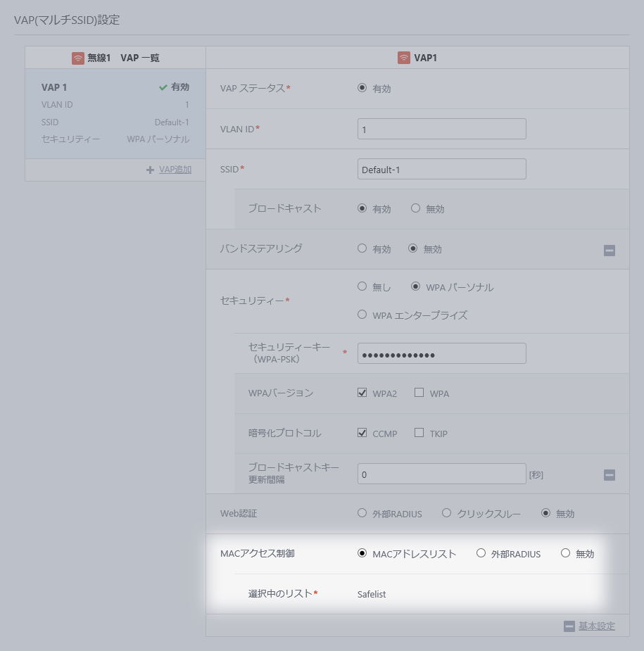Collapse the バンドステアリング row minus icon
Viewport: 644px width, 651px height.
click(610, 250)
